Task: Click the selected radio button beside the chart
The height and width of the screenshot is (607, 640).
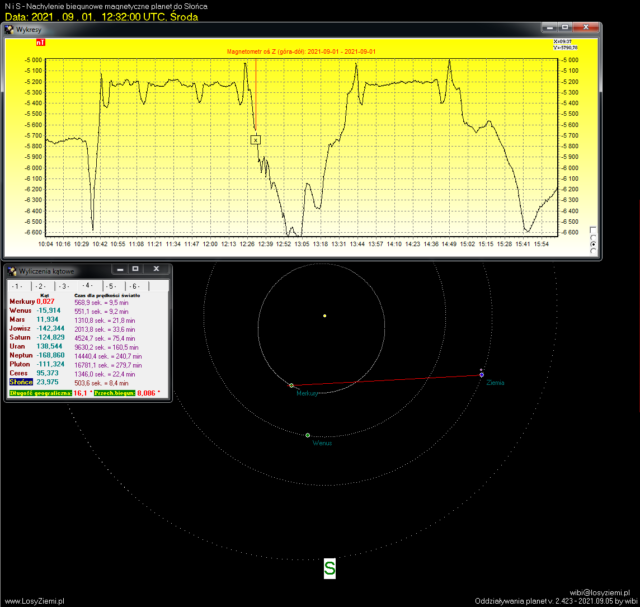Action: [593, 244]
